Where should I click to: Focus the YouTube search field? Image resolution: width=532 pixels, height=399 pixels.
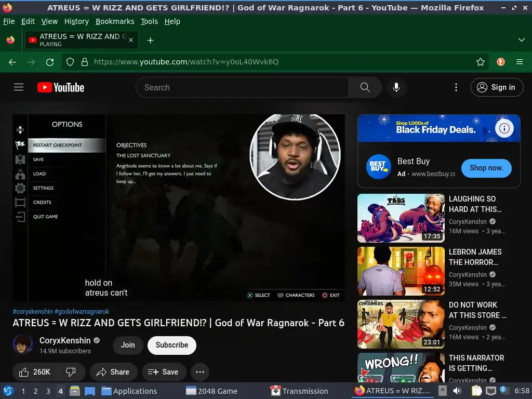click(x=242, y=87)
